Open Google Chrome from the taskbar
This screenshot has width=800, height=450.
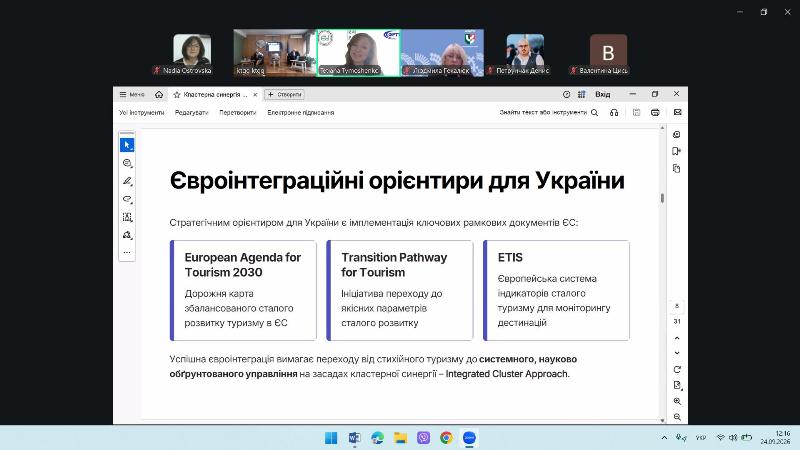click(446, 438)
